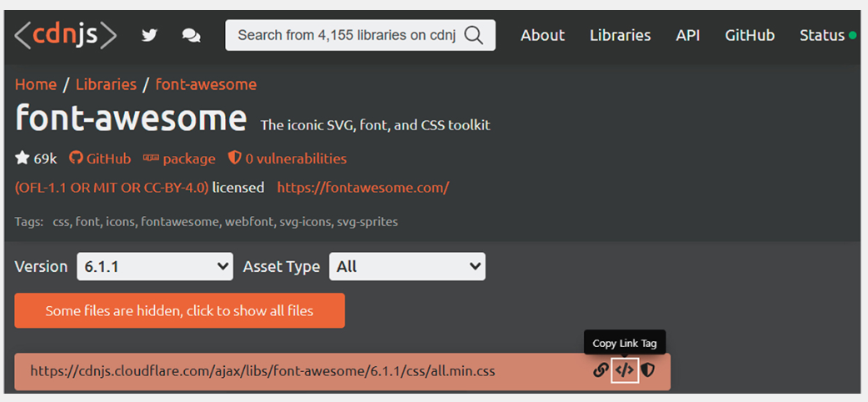Go to Home breadcrumb
868x402 pixels.
(x=36, y=85)
